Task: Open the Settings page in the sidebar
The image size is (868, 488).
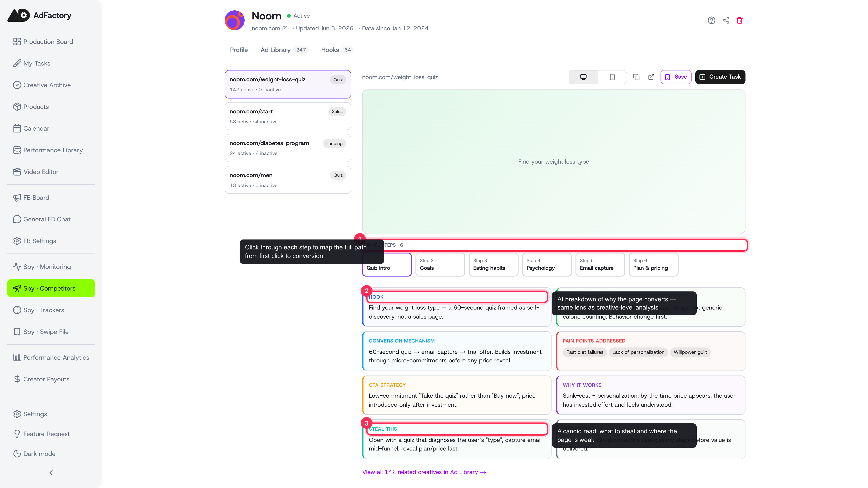Action: (x=51, y=414)
